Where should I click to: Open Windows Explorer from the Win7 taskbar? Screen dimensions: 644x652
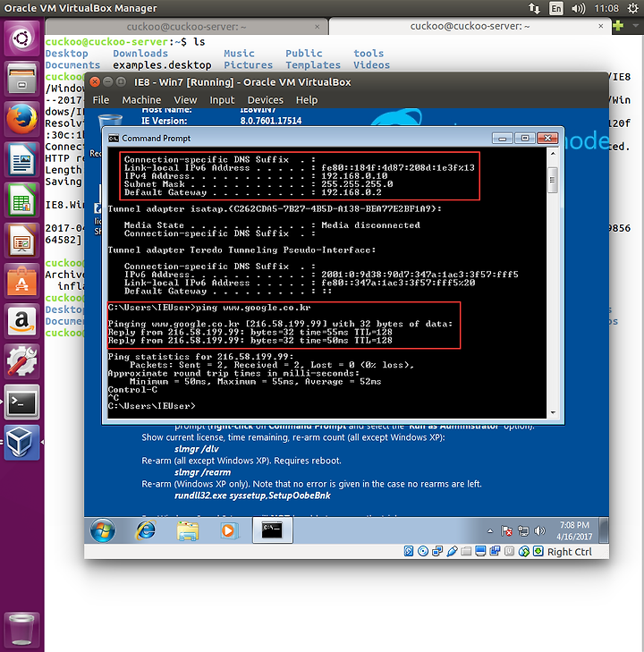[x=188, y=530]
